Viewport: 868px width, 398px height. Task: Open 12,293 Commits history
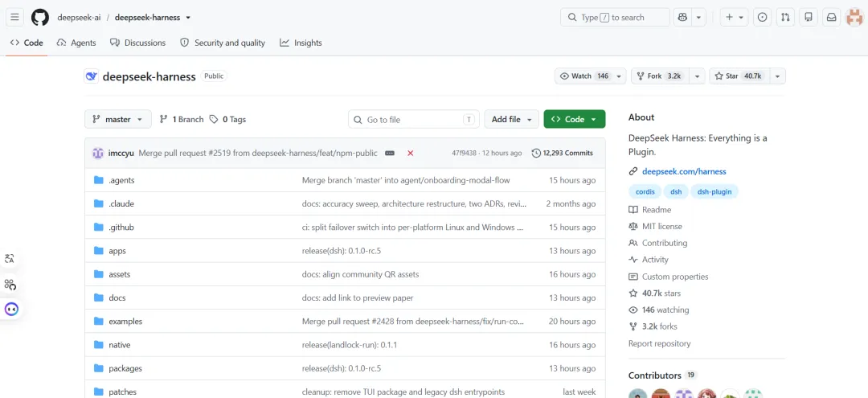563,153
